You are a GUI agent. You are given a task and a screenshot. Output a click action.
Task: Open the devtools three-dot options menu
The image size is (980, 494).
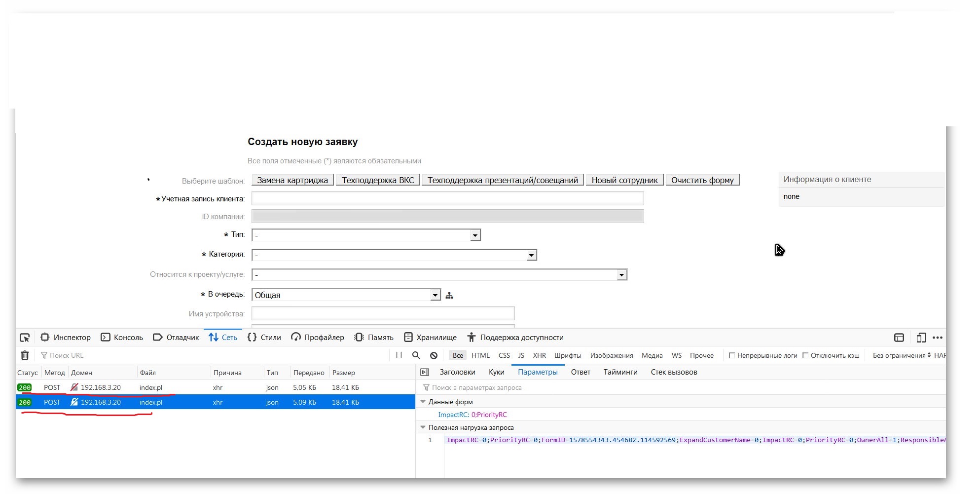(x=938, y=338)
